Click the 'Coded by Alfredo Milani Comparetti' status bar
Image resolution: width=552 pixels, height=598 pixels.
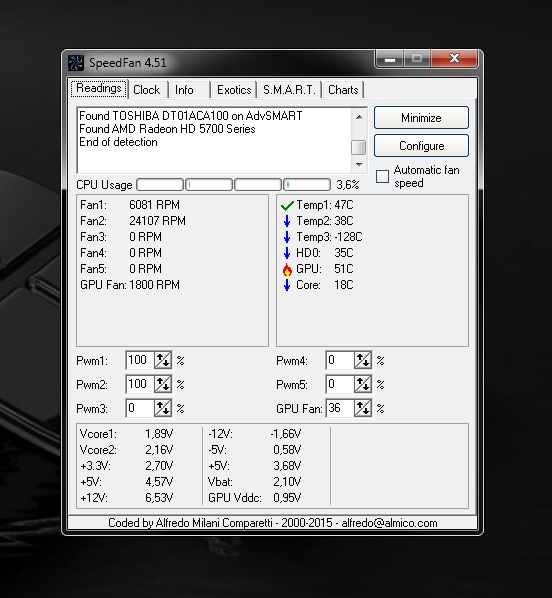[x=272, y=523]
